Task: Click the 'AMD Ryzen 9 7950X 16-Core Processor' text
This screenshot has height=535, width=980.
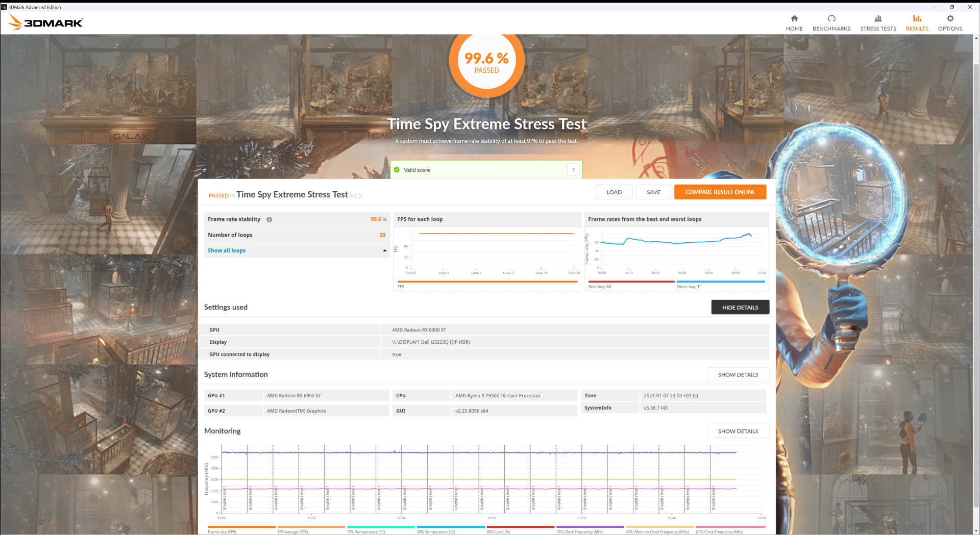Action: click(x=498, y=396)
